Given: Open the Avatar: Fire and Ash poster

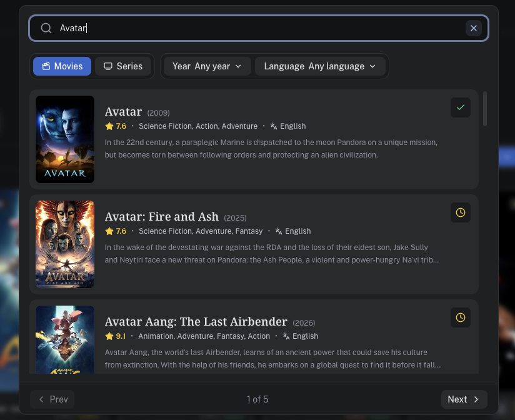Looking at the screenshot, I should 65,244.
